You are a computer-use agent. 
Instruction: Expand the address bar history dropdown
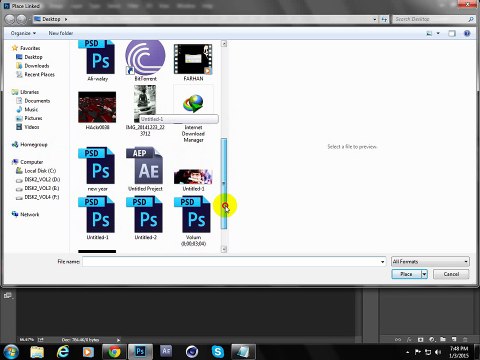click(x=375, y=19)
